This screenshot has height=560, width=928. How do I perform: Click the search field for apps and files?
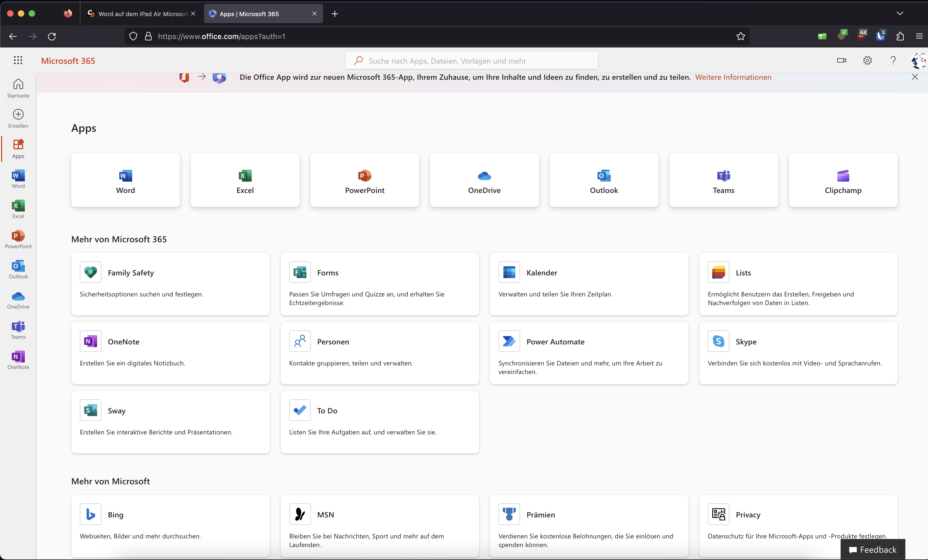(471, 60)
